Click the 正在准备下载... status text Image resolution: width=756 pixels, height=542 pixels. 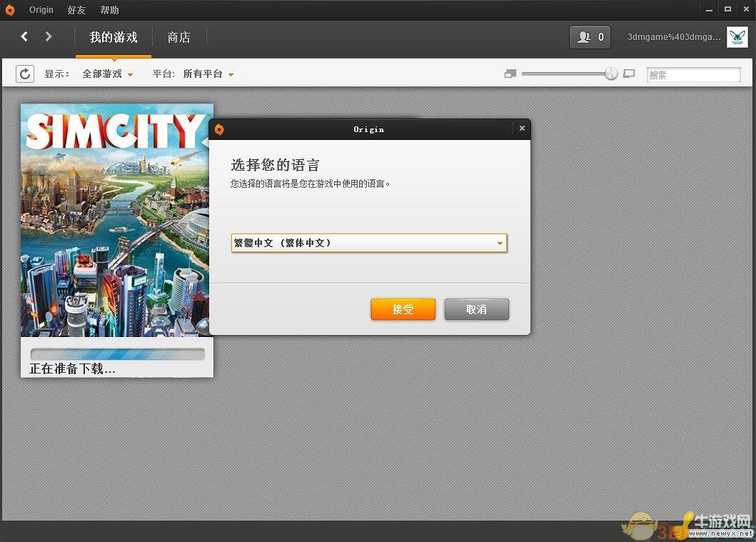72,369
